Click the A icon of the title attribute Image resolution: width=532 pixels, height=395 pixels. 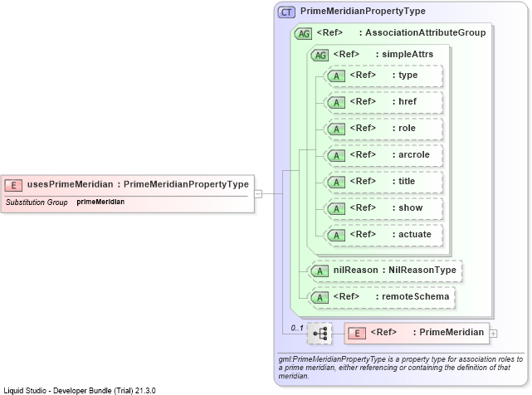(336, 183)
